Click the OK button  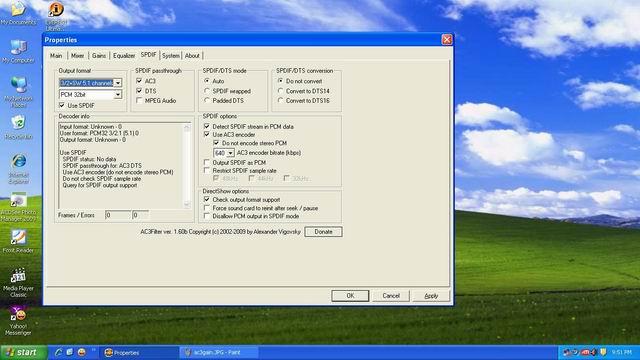350,296
